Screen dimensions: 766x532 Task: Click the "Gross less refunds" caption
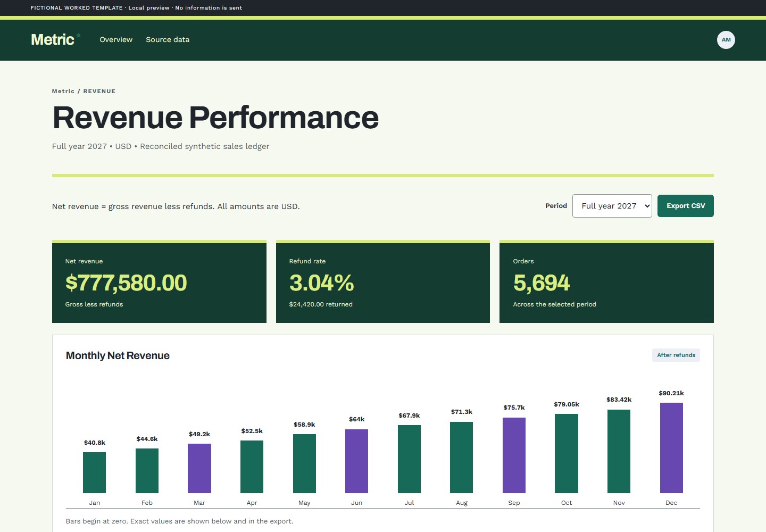(94, 304)
